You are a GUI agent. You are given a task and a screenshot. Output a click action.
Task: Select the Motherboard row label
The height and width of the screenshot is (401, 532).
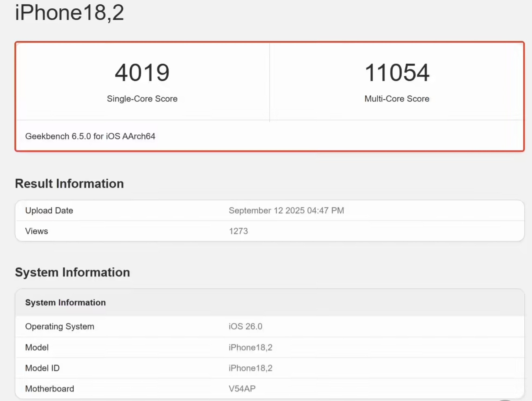tap(49, 389)
